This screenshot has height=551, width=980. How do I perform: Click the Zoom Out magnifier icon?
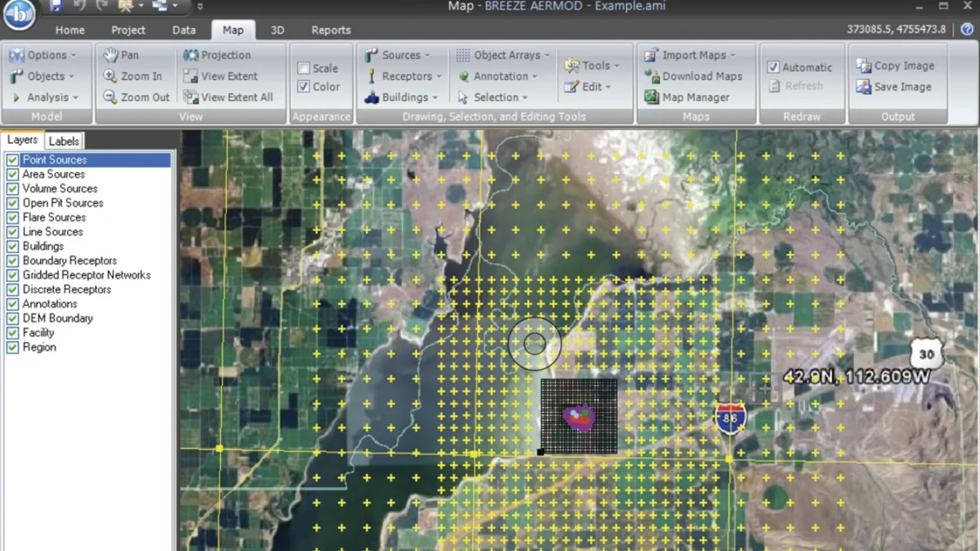[x=110, y=97]
